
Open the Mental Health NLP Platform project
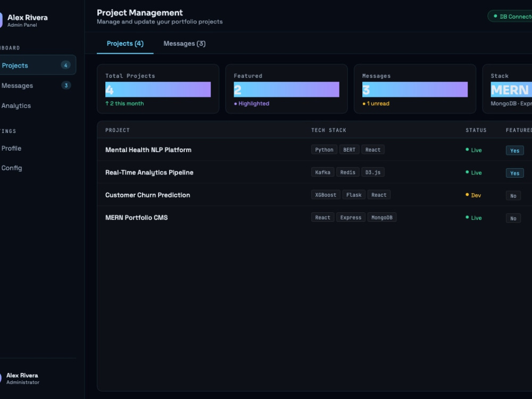148,149
